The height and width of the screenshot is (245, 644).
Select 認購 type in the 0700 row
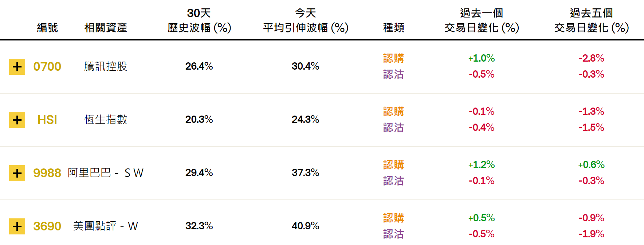393,58
